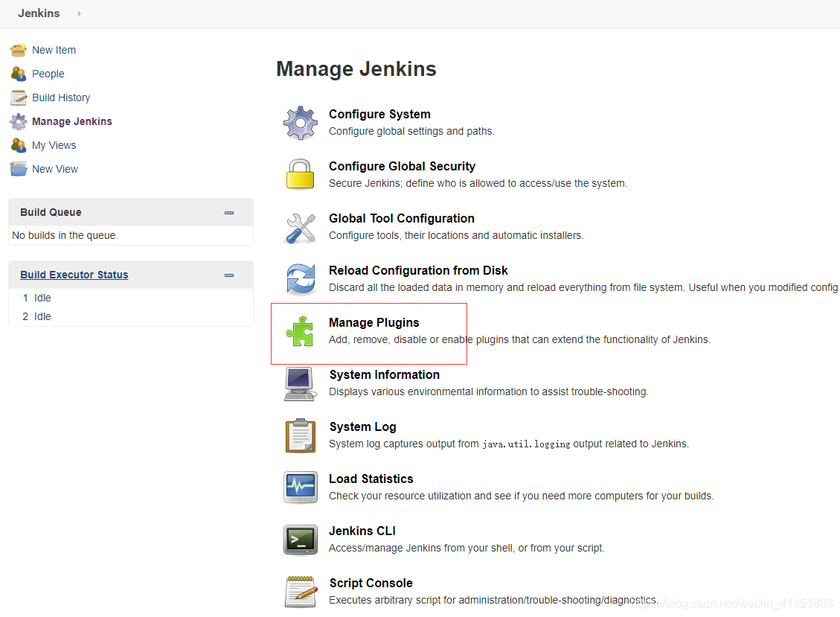The height and width of the screenshot is (617, 840).
Task: Click the Script Console notepad icon
Action: pos(300,591)
